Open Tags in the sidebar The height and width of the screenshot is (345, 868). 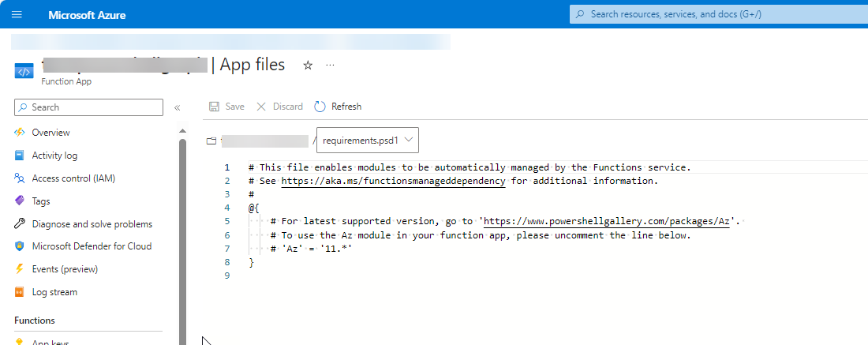pyautogui.click(x=41, y=201)
